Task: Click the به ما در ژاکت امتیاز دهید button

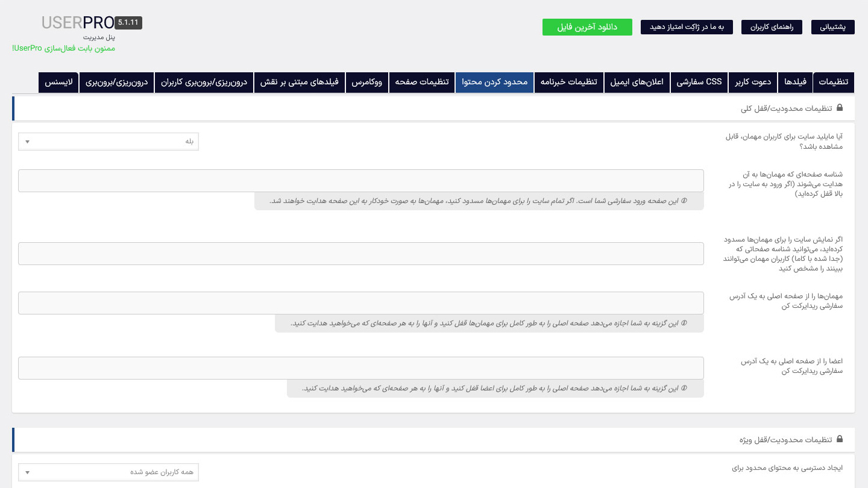Action: tap(687, 27)
